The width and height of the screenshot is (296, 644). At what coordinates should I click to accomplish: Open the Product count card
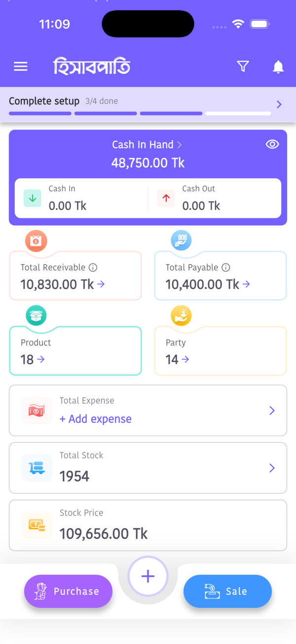click(75, 351)
